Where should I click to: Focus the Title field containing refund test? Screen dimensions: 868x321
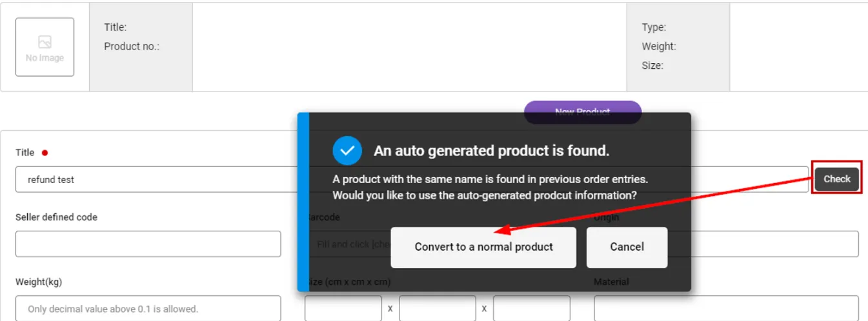(x=155, y=180)
